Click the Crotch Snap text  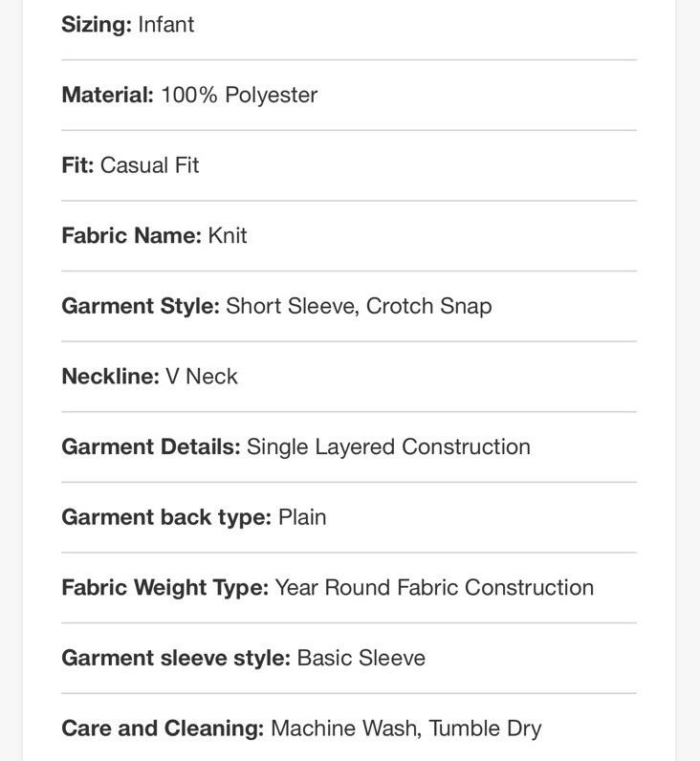coord(429,307)
